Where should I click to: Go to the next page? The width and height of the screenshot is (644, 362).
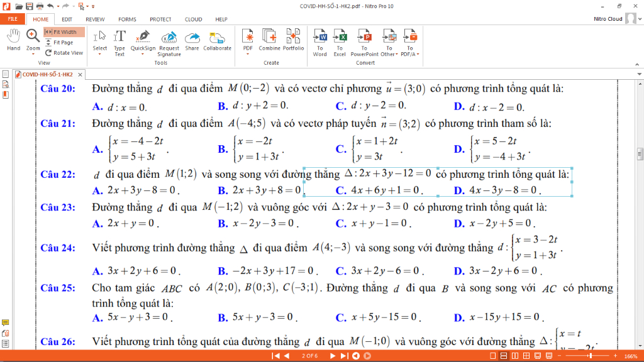(x=333, y=356)
